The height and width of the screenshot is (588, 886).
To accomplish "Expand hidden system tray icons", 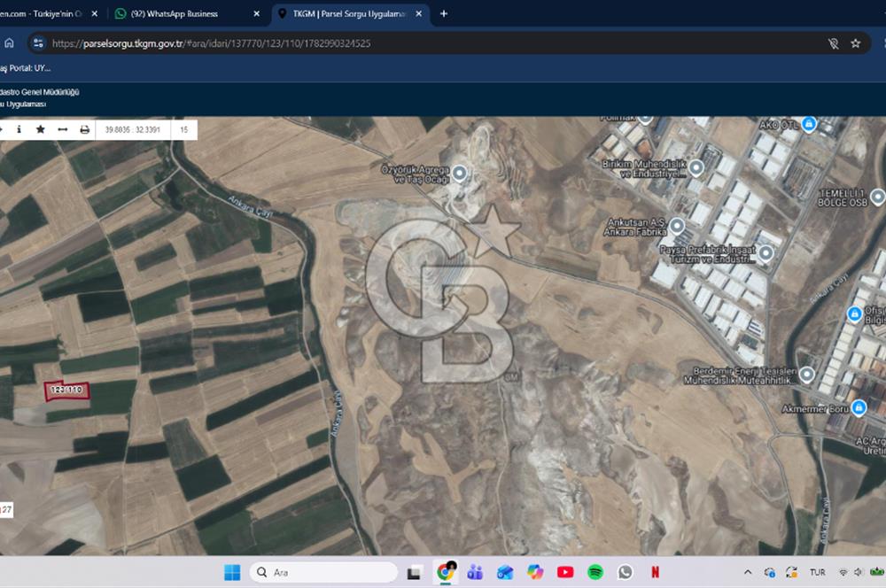I will [x=748, y=572].
